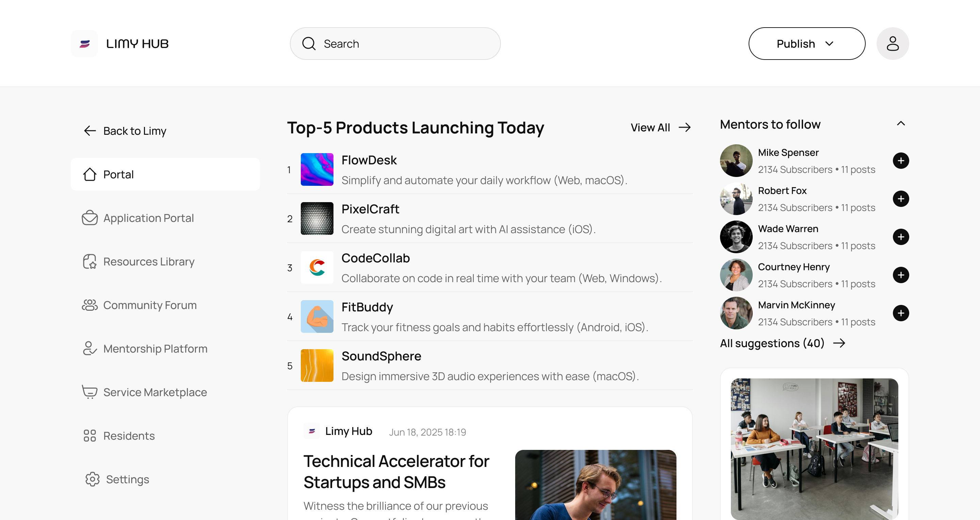This screenshot has width=980, height=520.
Task: Collapse the Mentors to follow section
Action: click(900, 123)
